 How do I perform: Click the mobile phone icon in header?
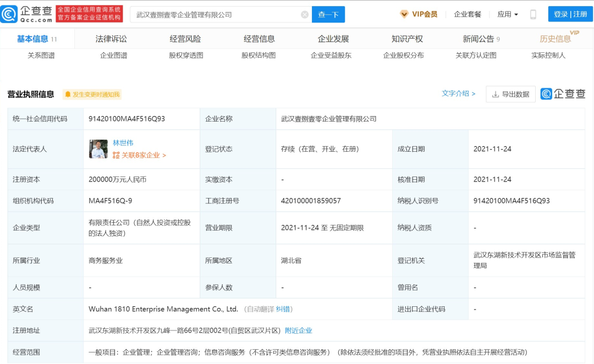tap(533, 15)
